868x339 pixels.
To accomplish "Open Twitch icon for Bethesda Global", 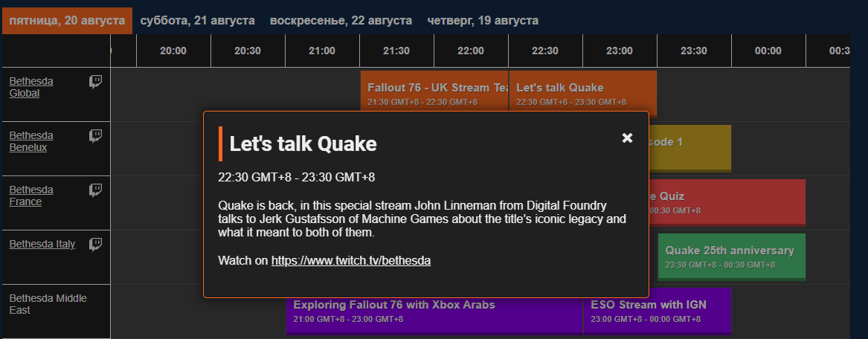I will coord(96,83).
